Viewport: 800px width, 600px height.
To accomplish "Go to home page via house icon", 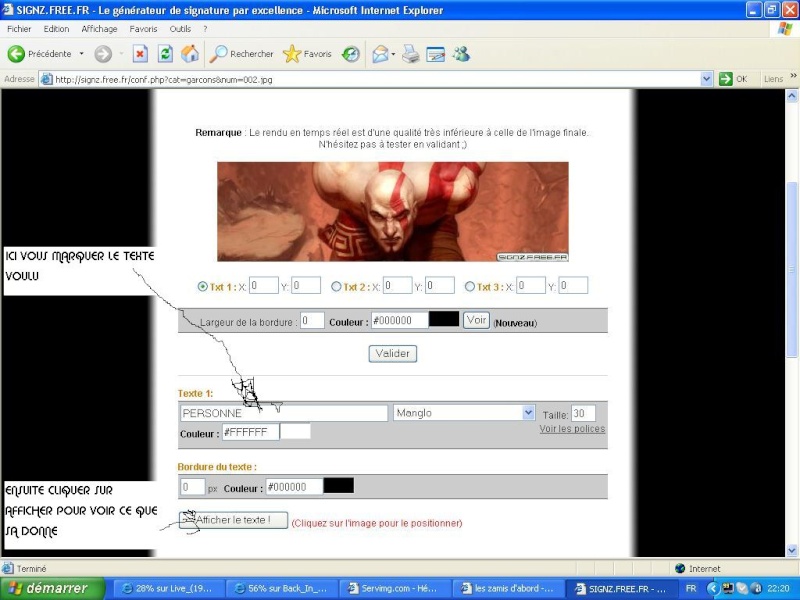I will click(190, 54).
